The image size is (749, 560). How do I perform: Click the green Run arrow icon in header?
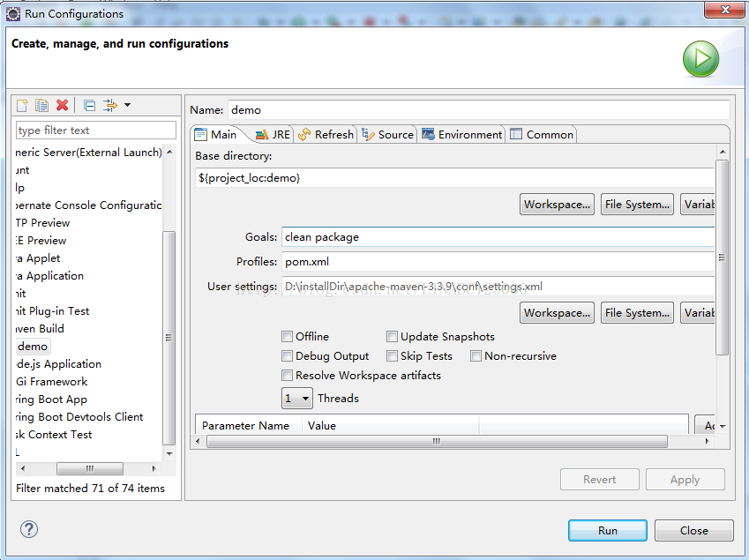[700, 60]
